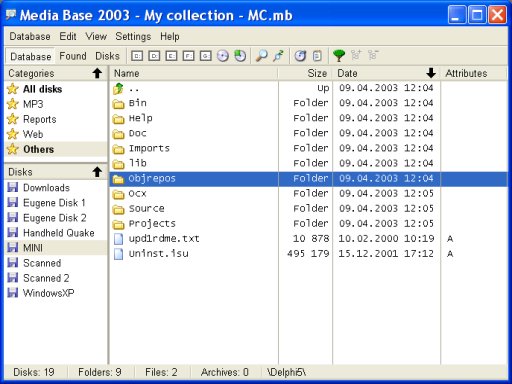This screenshot has width=512, height=384.
Task: Select the Projects folder row
Action: tap(308, 224)
